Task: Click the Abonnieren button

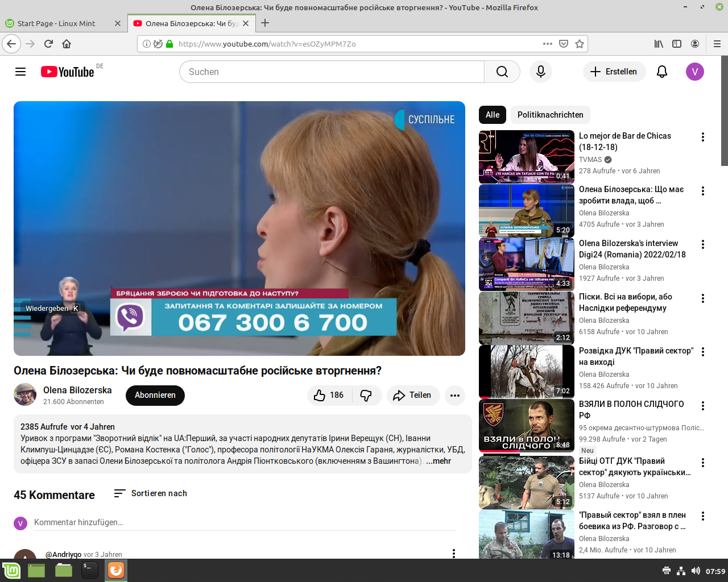Action: point(155,395)
